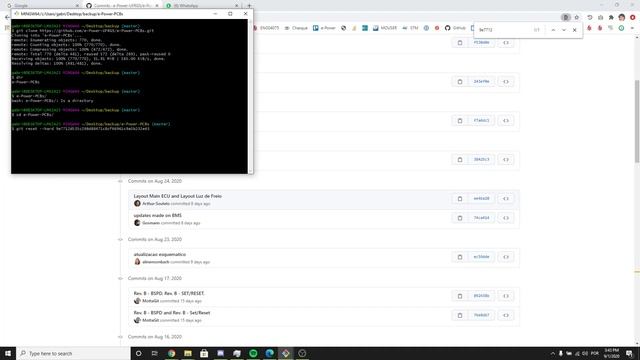The image size is (640, 360).
Task: Switch to the Google browser tab
Action: 42,6
